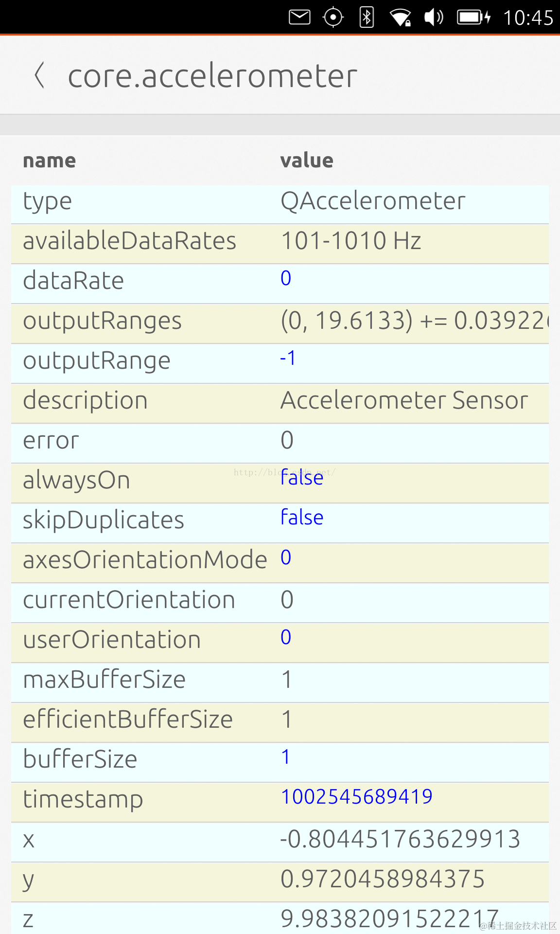This screenshot has width=560, height=934.
Task: Open the mail envelope status icon
Action: point(299,18)
